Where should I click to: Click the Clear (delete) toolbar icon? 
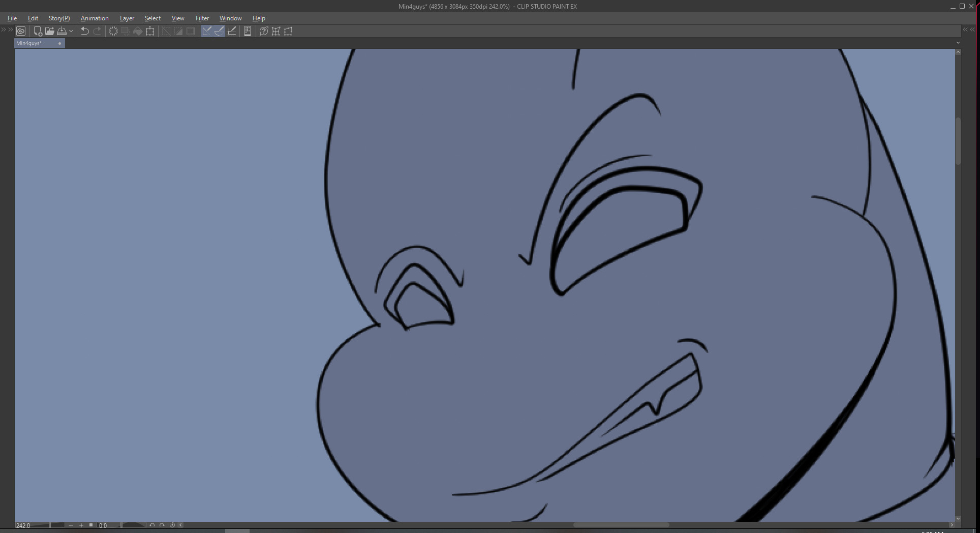coord(113,31)
